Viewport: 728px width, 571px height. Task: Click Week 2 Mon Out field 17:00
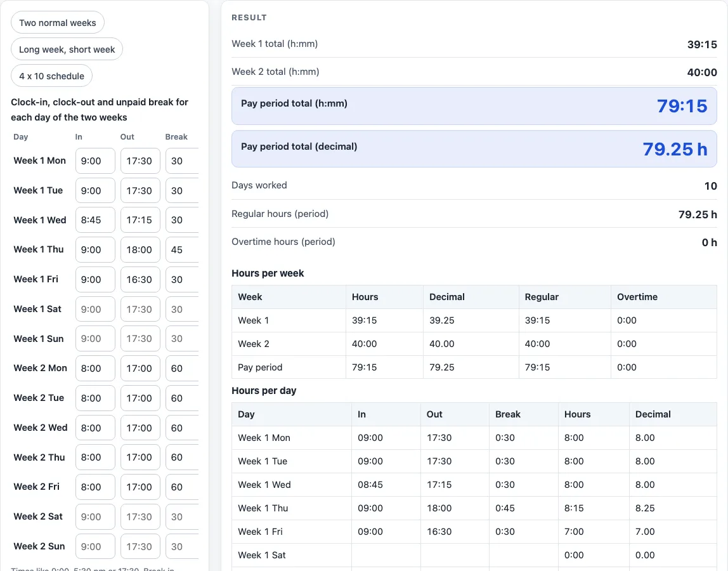click(140, 368)
